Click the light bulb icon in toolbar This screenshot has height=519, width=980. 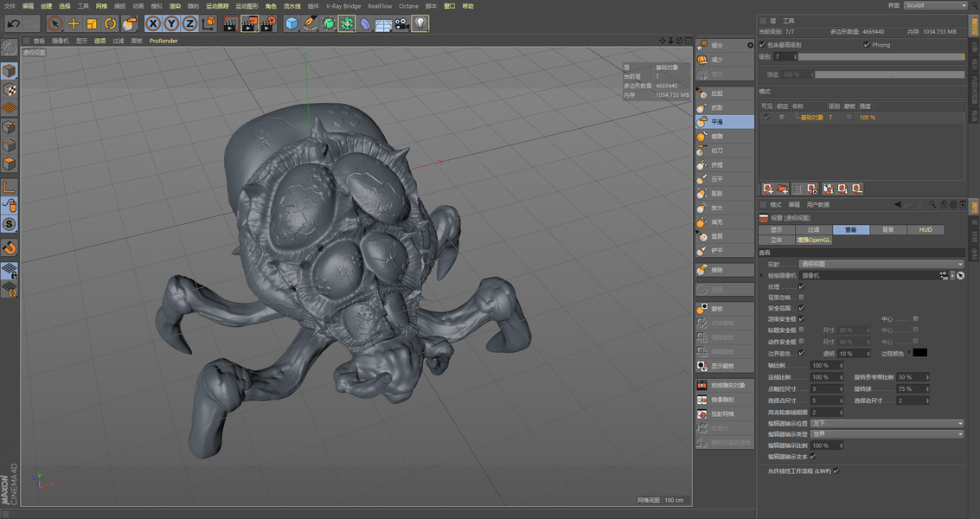point(420,24)
